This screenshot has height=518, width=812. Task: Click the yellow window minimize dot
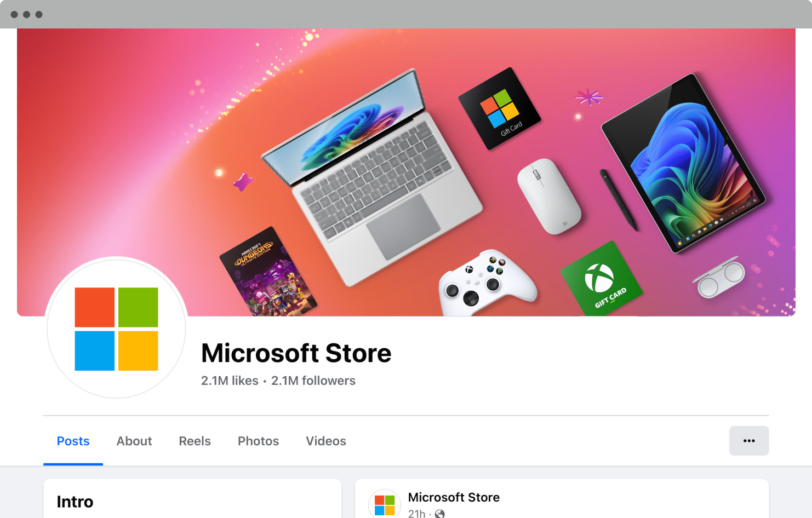pos(26,14)
